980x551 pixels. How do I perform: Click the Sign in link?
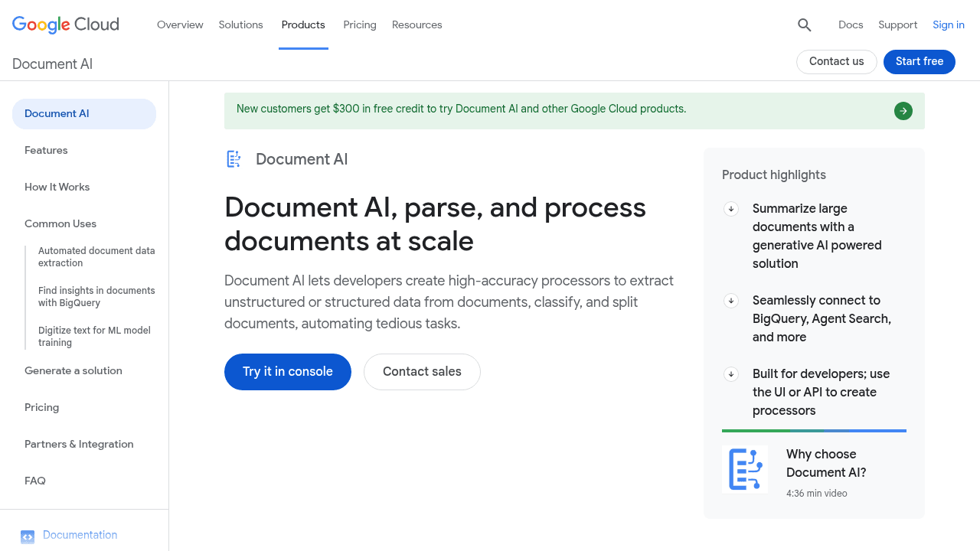[x=949, y=24]
